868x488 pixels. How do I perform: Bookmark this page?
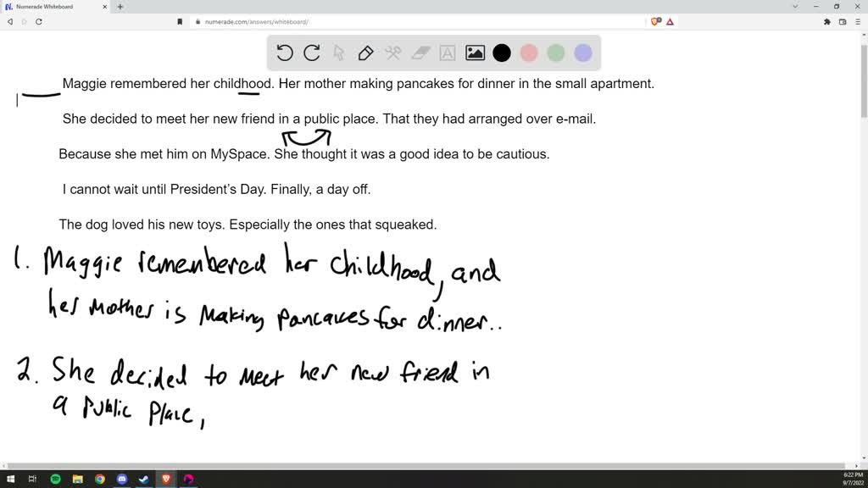point(180,21)
